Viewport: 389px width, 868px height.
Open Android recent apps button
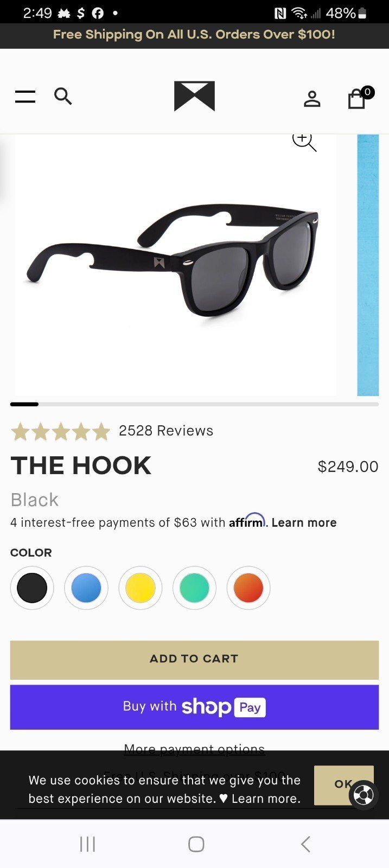87,844
